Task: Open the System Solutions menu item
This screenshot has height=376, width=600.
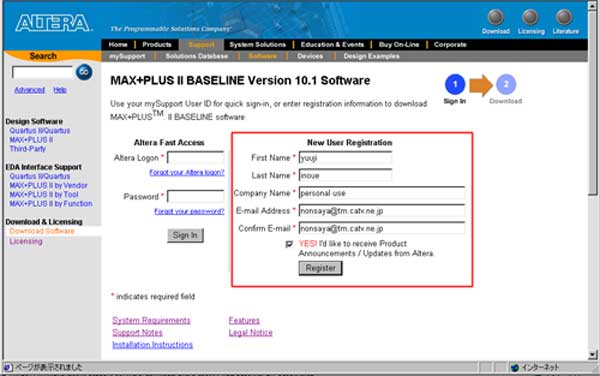Action: [x=258, y=45]
